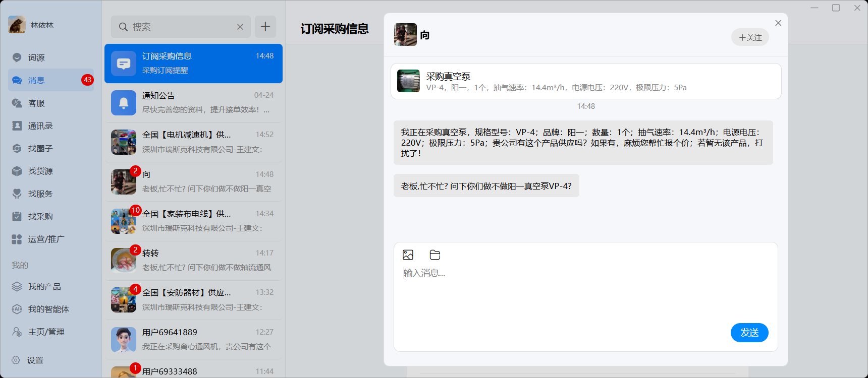
Task: Minimize the application window
Action: click(815, 8)
